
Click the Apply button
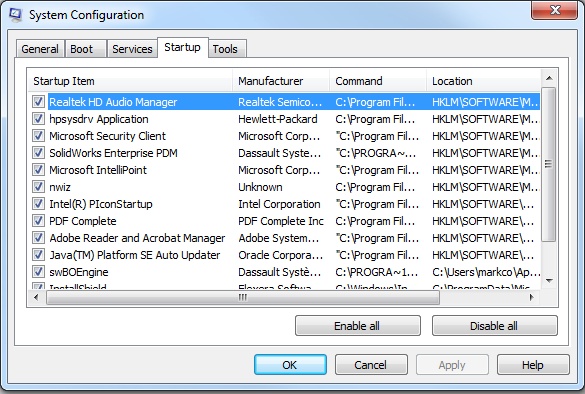[452, 365]
